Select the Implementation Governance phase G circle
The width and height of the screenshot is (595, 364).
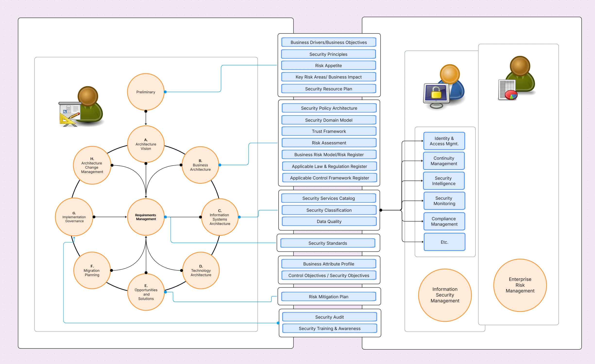(74, 217)
